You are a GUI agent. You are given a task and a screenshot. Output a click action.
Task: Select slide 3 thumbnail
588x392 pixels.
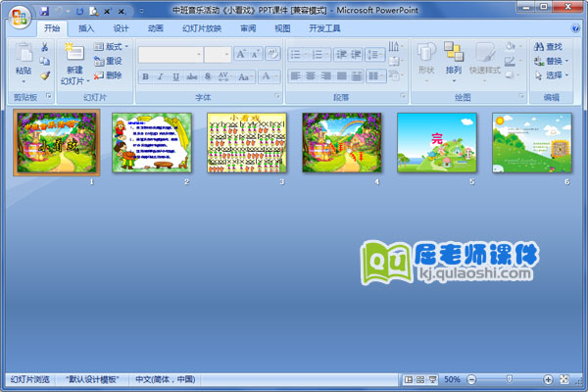(247, 143)
